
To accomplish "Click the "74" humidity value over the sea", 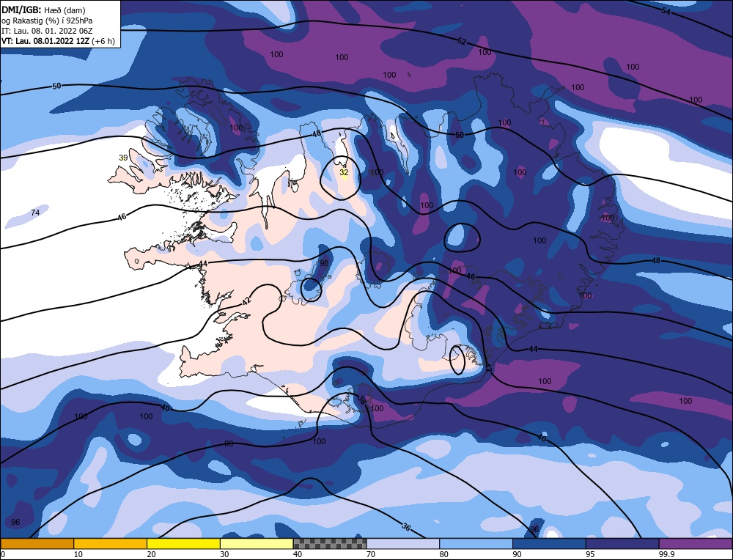I will coord(35,213).
